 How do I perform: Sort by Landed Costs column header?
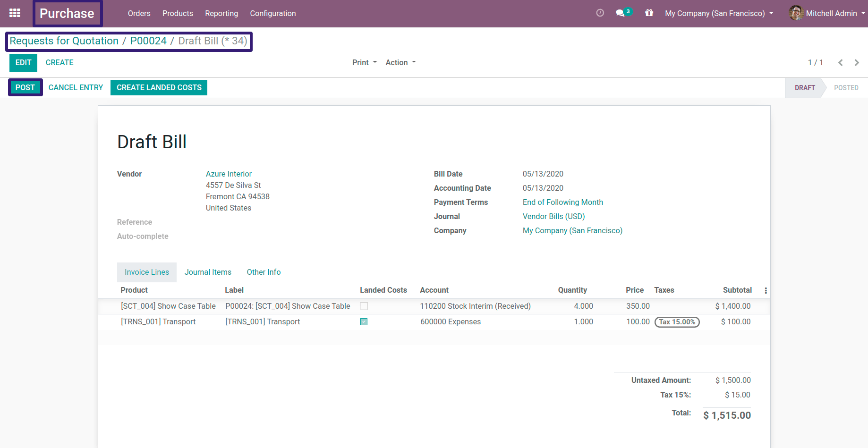tap(383, 290)
